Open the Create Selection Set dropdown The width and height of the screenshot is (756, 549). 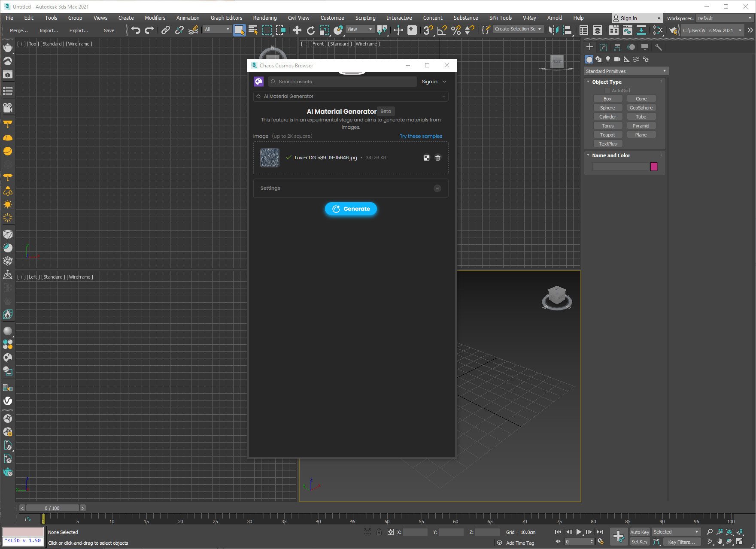[x=518, y=29]
